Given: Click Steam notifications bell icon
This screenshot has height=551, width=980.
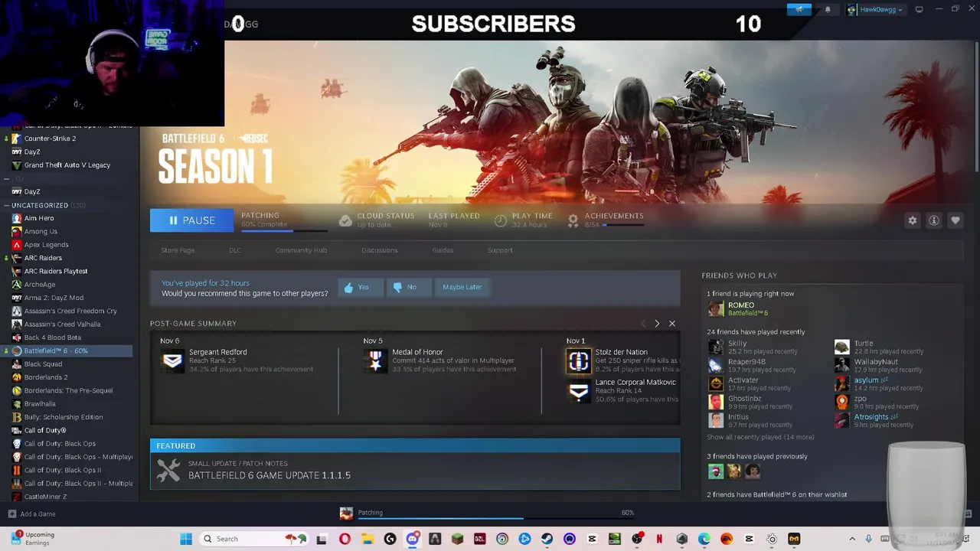Looking at the screenshot, I should [x=828, y=9].
